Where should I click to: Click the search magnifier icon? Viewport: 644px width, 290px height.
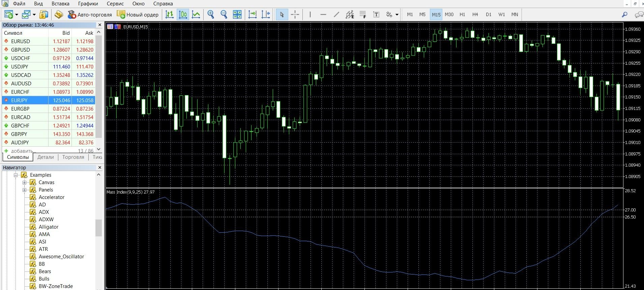pos(624,14)
